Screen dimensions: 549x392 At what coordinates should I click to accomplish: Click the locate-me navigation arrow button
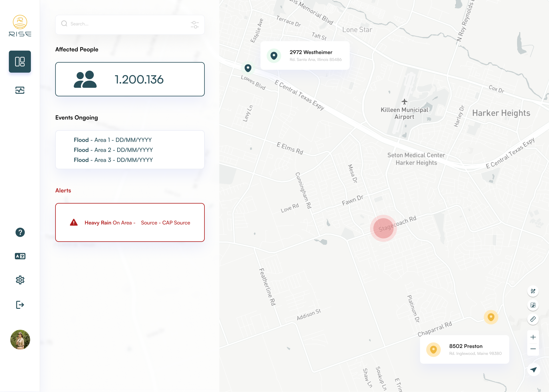click(533, 370)
